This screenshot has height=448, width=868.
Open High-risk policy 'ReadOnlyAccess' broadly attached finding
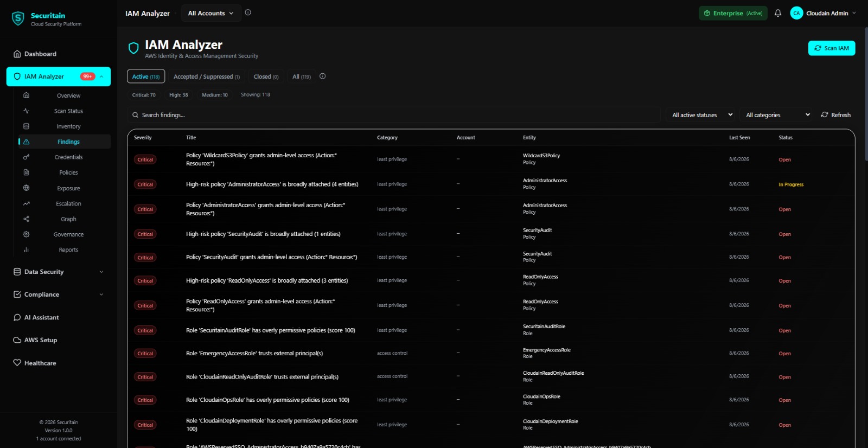[x=267, y=280]
